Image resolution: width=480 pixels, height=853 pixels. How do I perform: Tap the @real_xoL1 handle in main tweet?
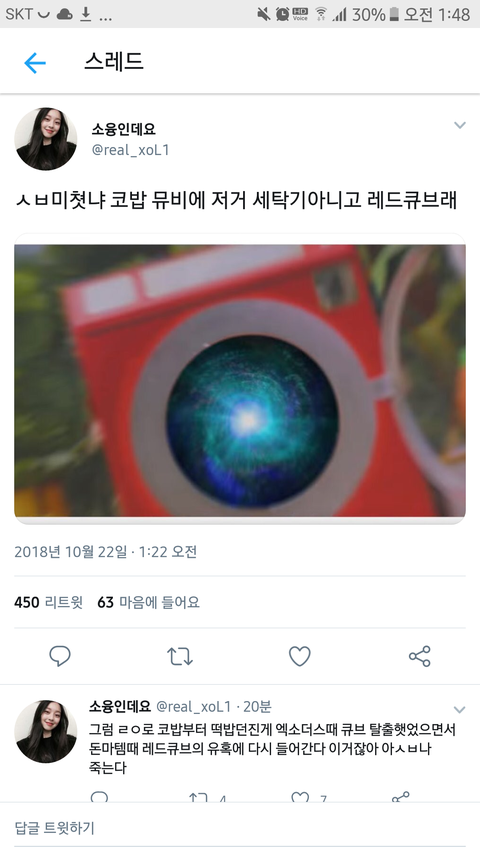tap(130, 150)
